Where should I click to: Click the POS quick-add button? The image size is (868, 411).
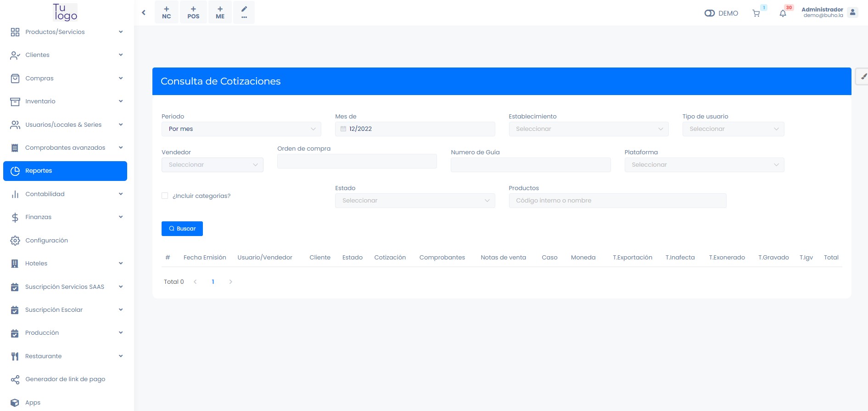(193, 12)
